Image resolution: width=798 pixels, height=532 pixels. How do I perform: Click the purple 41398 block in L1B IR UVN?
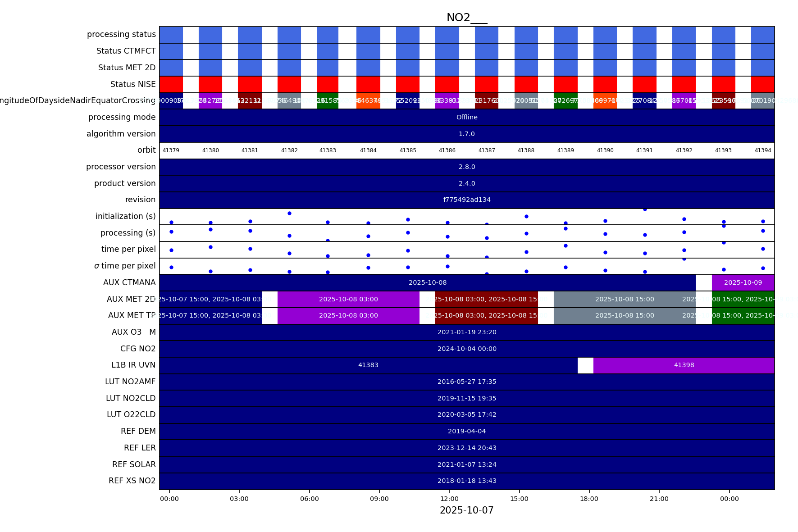684,365
